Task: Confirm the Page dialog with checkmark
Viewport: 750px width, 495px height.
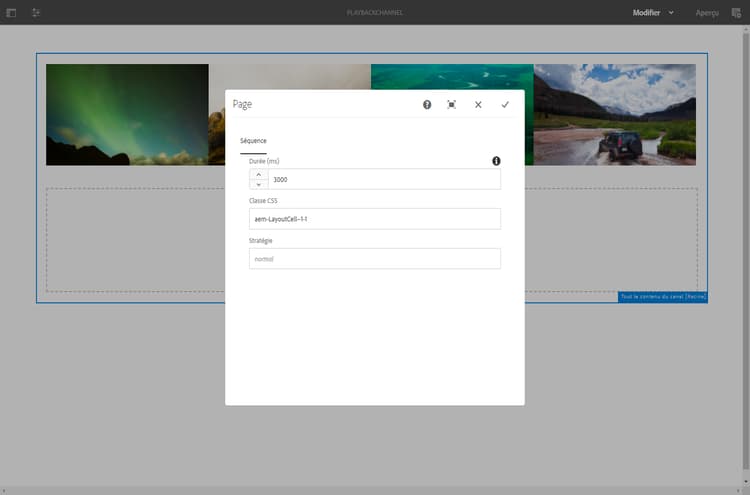Action: [x=505, y=105]
